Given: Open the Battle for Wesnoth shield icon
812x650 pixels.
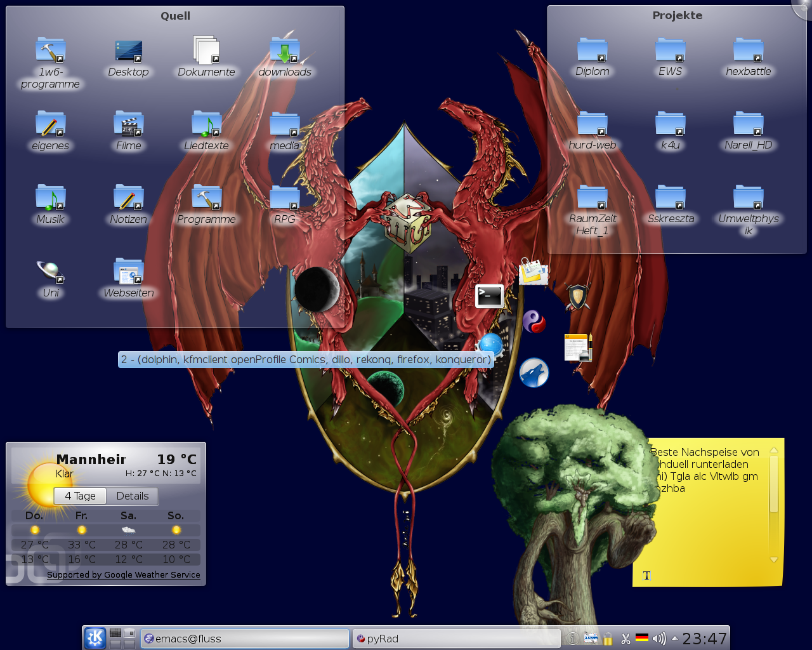Looking at the screenshot, I should pyautogui.click(x=577, y=296).
